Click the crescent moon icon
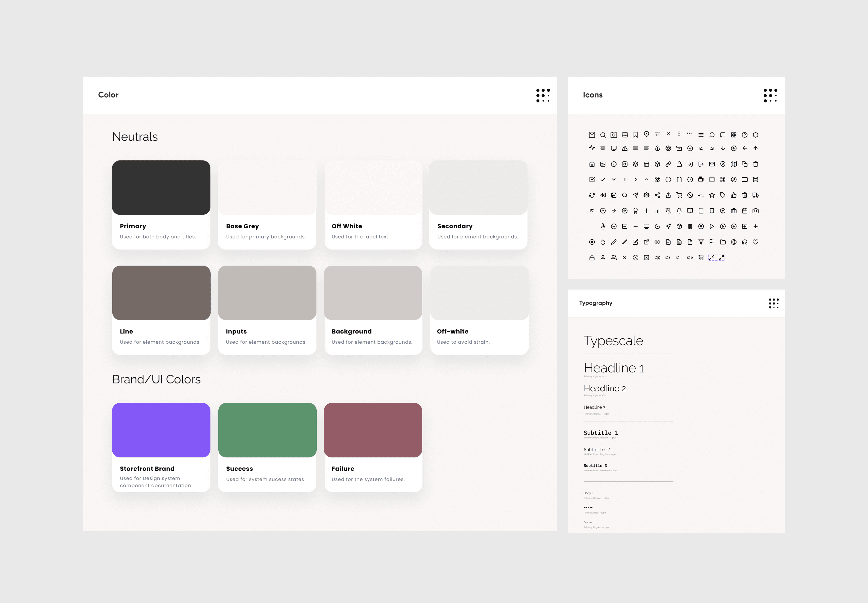This screenshot has height=603, width=868. pos(657,226)
